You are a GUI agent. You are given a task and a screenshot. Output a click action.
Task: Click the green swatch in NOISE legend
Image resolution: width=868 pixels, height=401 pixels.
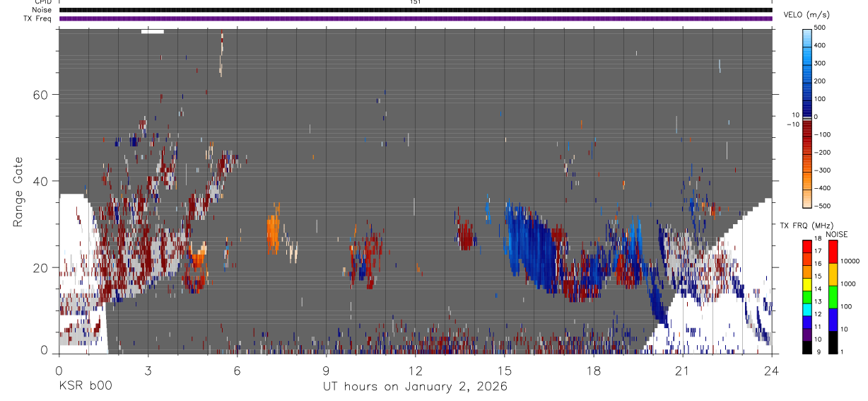click(x=833, y=296)
